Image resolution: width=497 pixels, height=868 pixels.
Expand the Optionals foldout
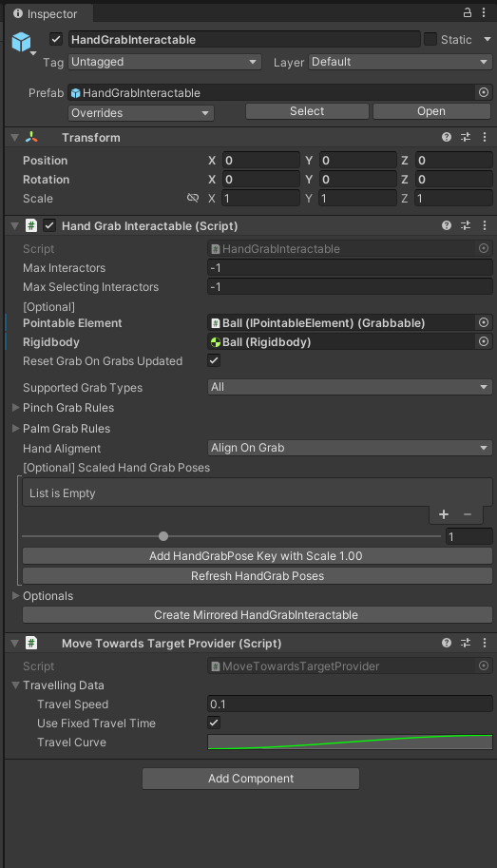15,596
